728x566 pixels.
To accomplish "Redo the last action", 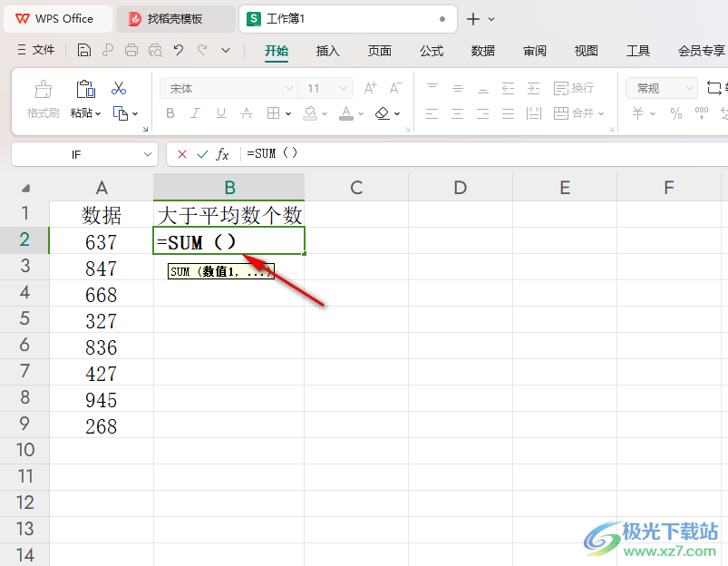I will (x=202, y=50).
